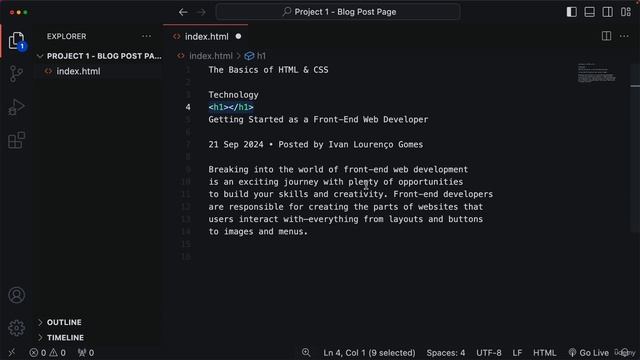Viewport: 640px width, 360px height.
Task: Open the command center search box
Action: (x=338, y=12)
